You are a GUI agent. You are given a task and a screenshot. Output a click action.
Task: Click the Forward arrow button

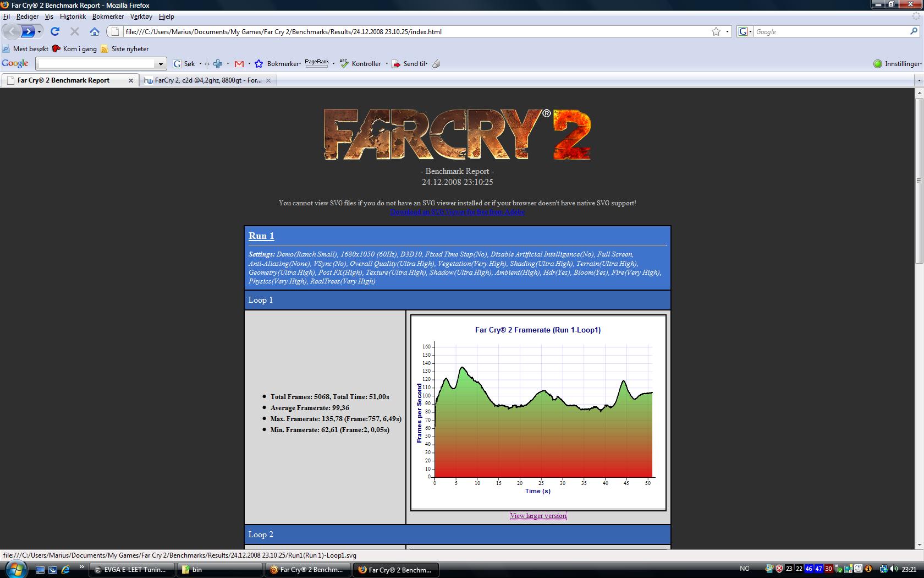click(28, 31)
